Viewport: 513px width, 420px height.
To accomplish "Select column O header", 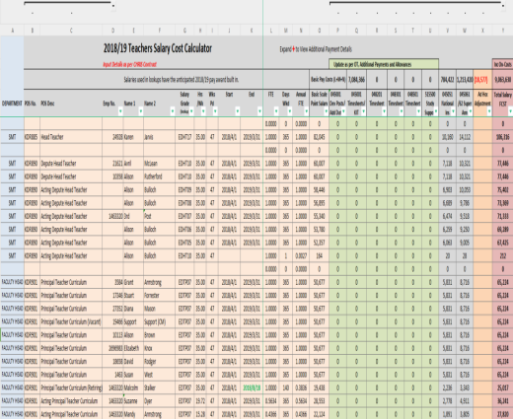I will pyautogui.click(x=319, y=31).
